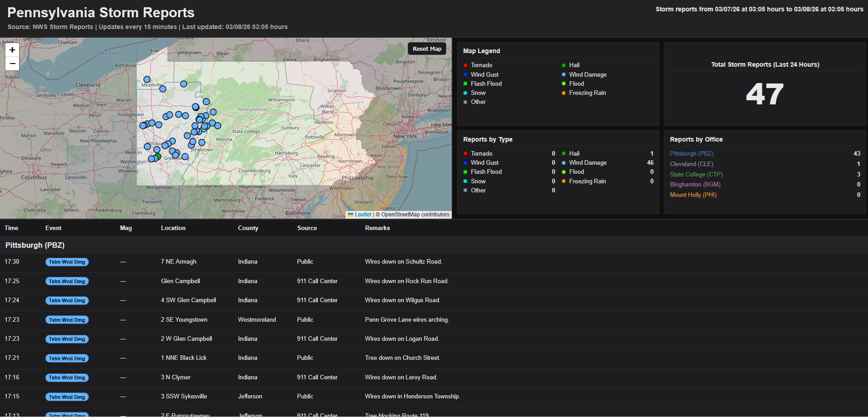Viewport: 868px width, 417px height.
Task: Collapse the Pittsburgh (PBZ) report section
Action: pyautogui.click(x=34, y=245)
